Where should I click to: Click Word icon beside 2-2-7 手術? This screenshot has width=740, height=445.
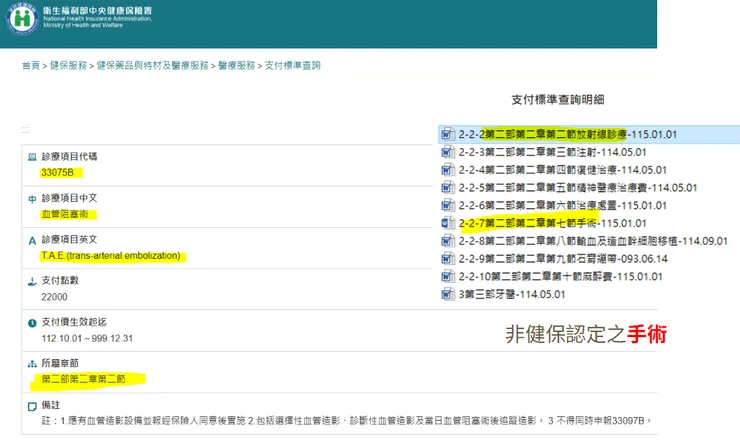[x=447, y=223]
